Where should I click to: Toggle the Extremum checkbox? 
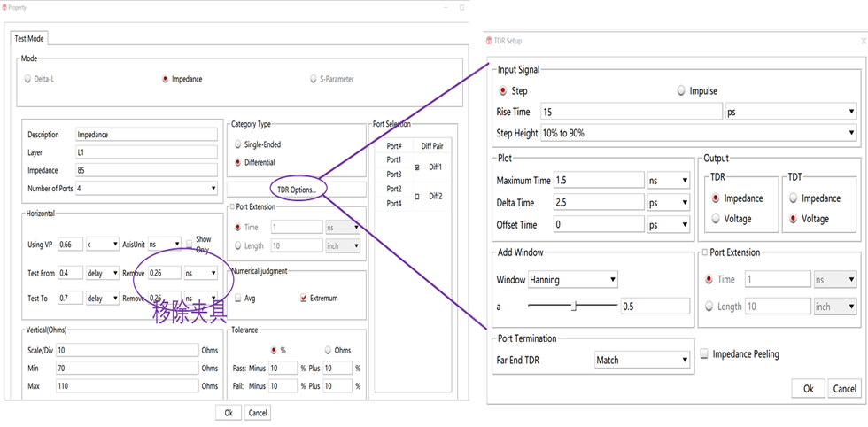(303, 298)
